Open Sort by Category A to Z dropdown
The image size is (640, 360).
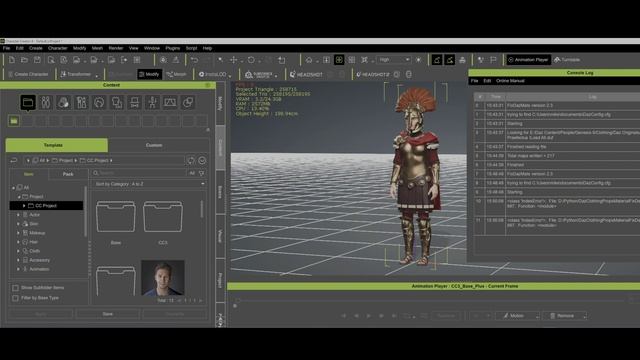[x=150, y=184]
